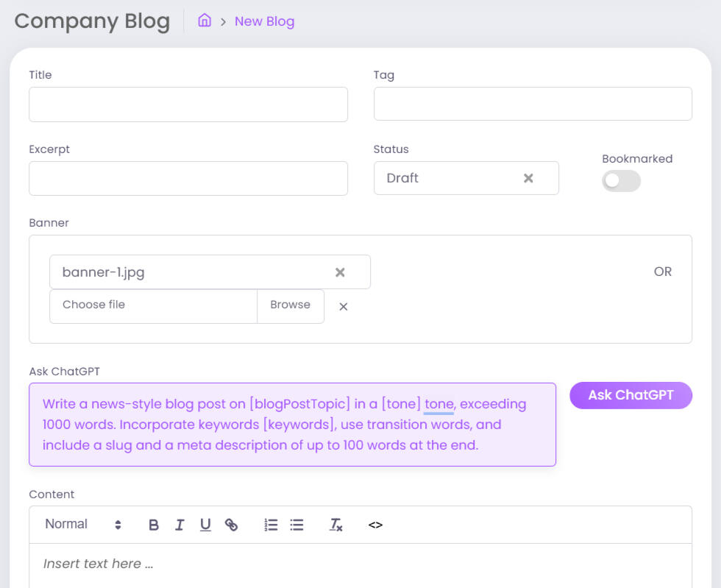
Task: Open the code view with the <> icon
Action: [x=375, y=525]
